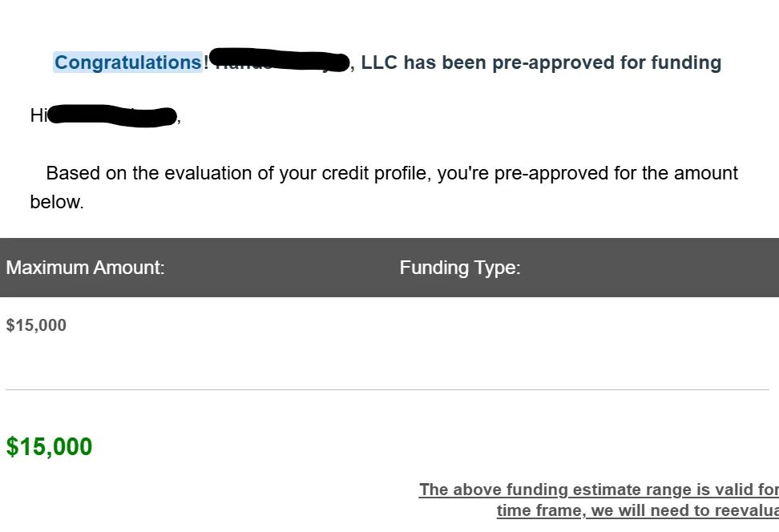Click the "Maximum Amount:" column header
779x532 pixels.
pos(85,268)
